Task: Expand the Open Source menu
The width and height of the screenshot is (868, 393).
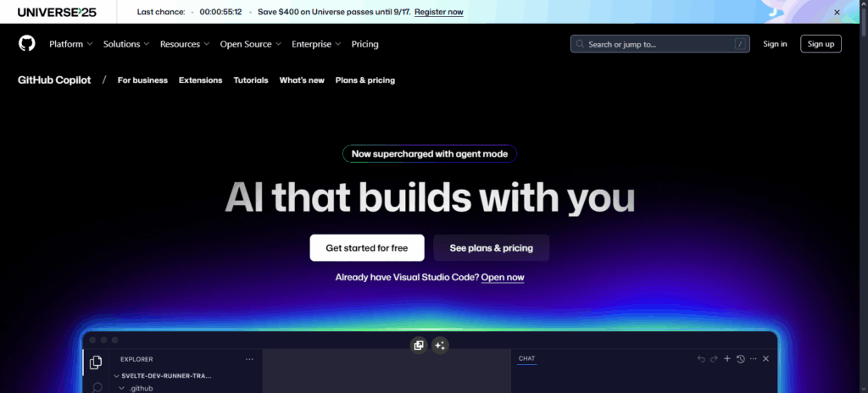Action: [251, 44]
